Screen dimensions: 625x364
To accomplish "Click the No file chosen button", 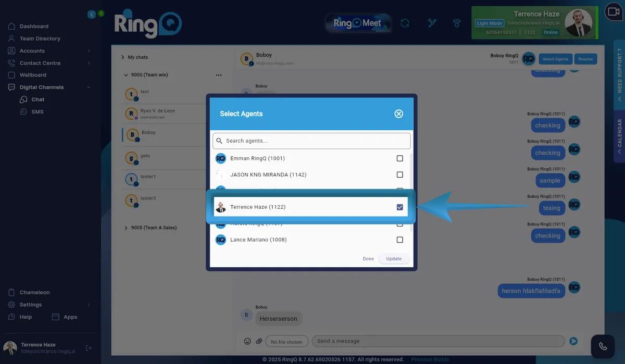I will point(287,342).
